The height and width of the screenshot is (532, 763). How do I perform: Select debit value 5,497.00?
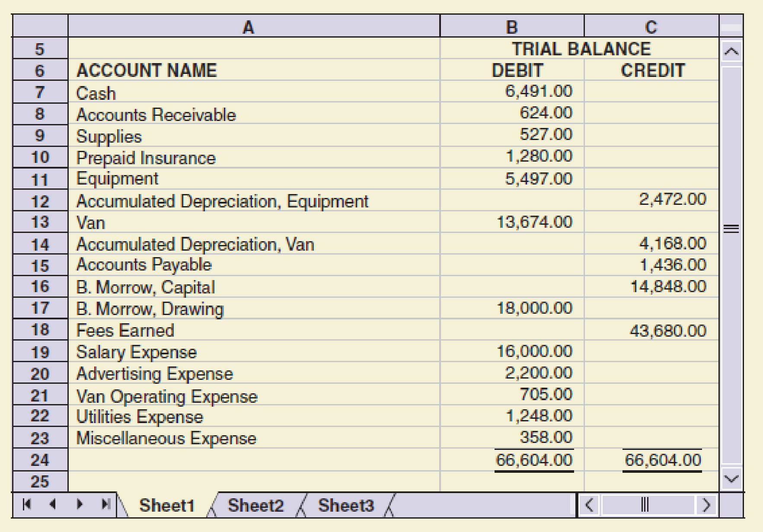point(512,178)
